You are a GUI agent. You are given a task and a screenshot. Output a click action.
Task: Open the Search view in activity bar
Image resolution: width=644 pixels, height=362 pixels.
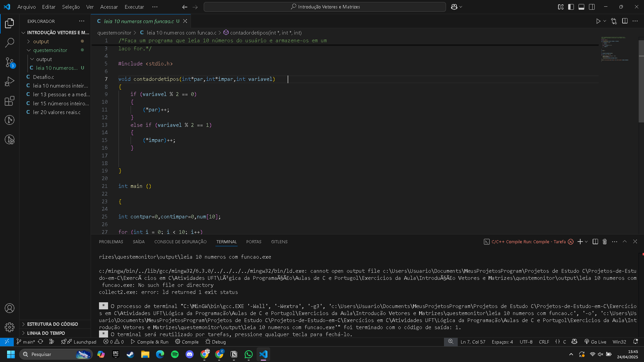pos(9,42)
